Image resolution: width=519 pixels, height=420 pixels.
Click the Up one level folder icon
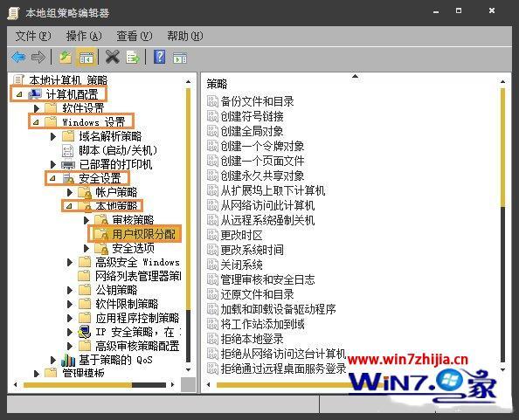coord(66,58)
